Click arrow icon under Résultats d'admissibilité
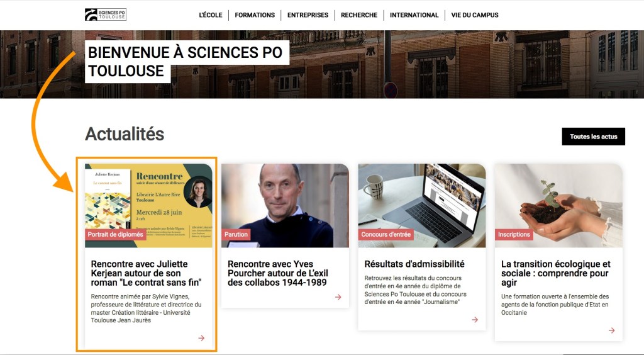This screenshot has height=355, width=644. (475, 320)
